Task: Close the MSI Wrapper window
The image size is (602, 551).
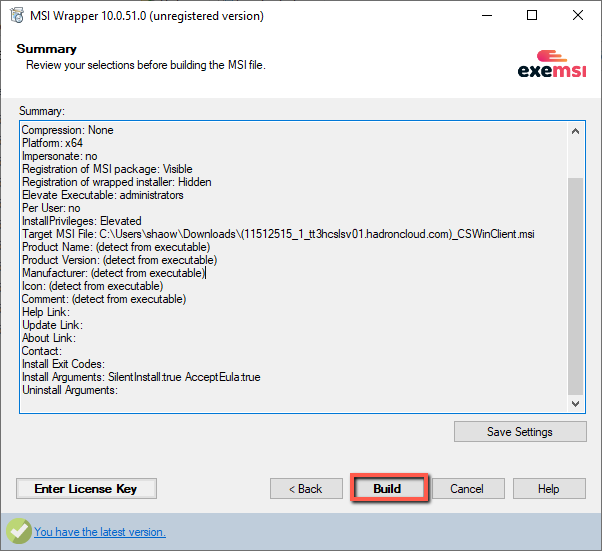Action: tap(578, 16)
